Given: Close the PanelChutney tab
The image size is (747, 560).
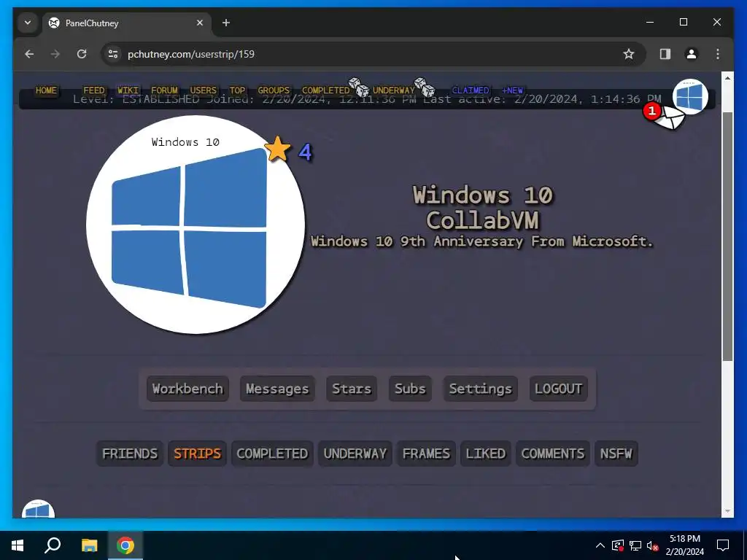Looking at the screenshot, I should point(200,23).
